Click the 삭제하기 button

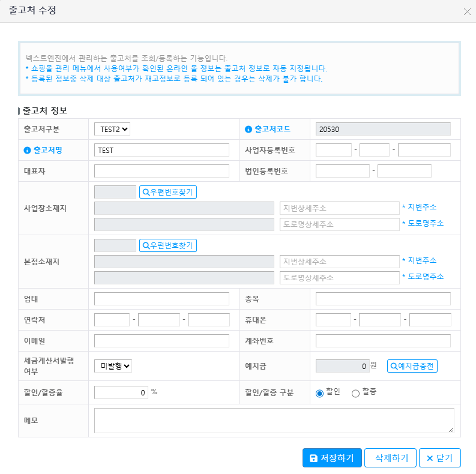point(390,458)
